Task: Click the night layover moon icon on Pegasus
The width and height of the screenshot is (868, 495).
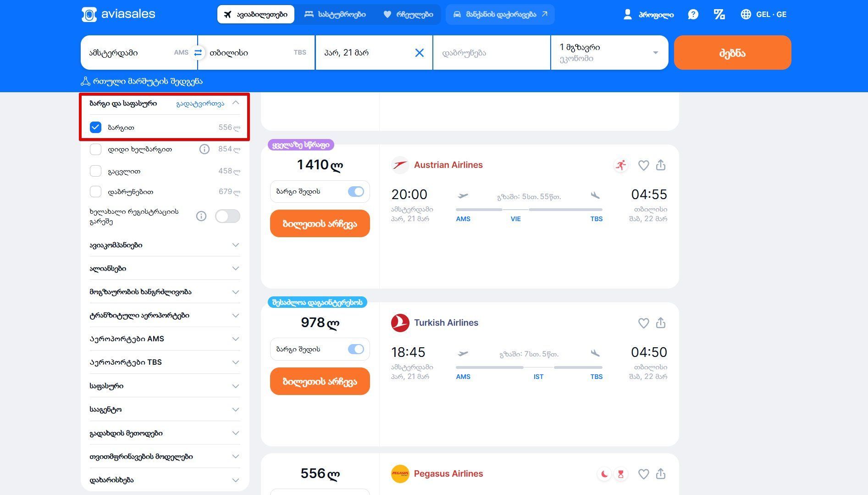Action: [604, 474]
